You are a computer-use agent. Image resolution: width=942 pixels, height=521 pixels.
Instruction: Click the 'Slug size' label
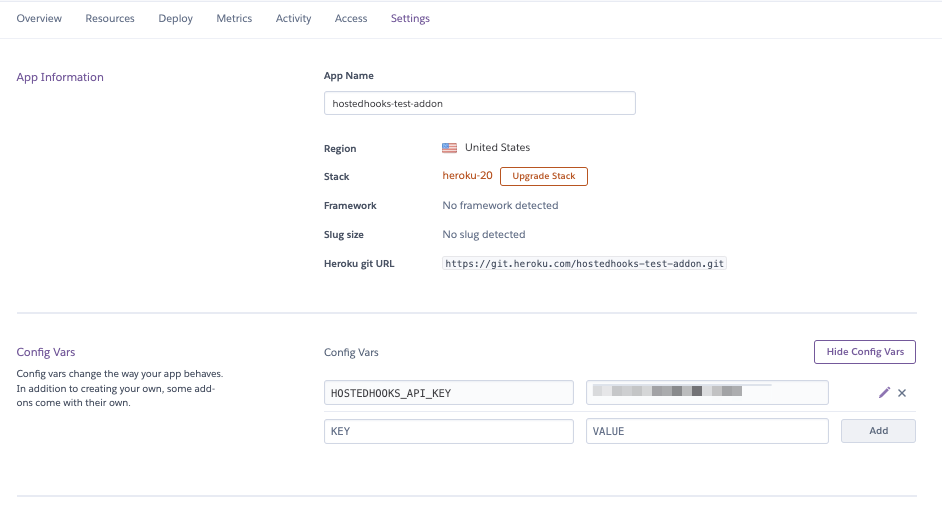344,235
